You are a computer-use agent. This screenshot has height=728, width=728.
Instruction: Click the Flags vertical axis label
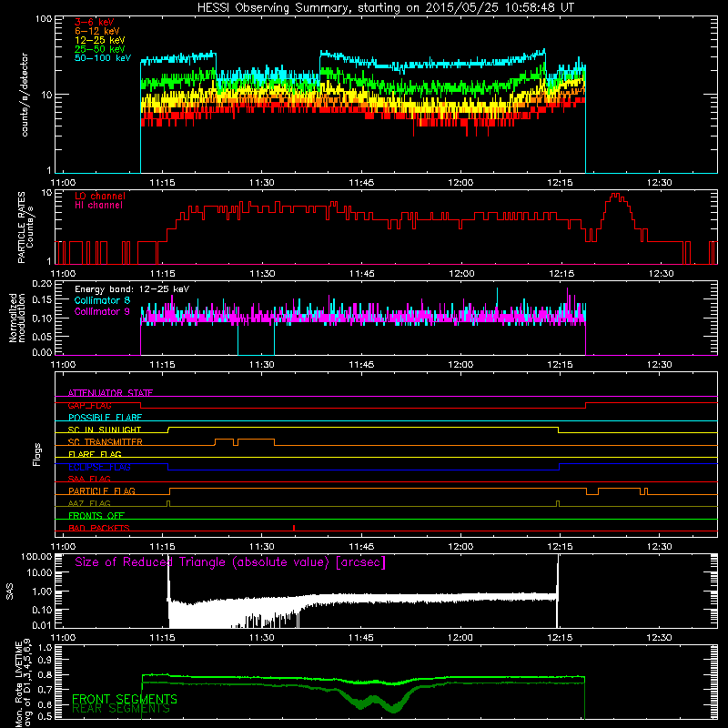tap(36, 454)
